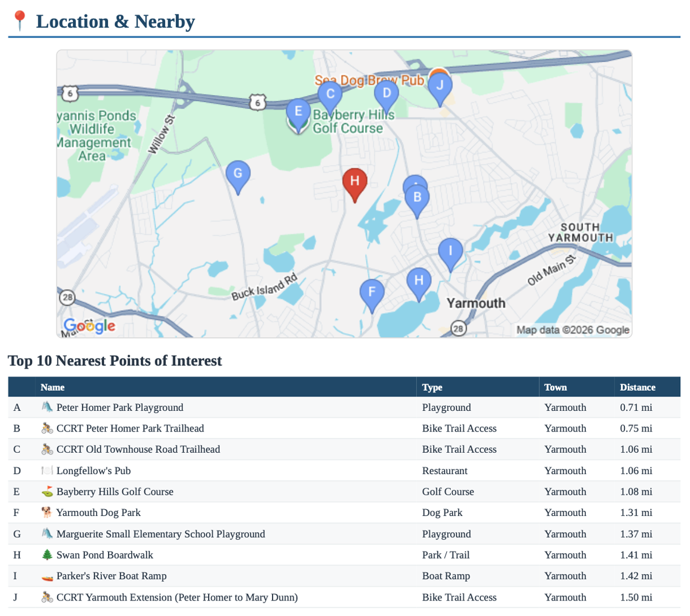Click the cyclist icon on the CCRT Old Townhouse row
This screenshot has height=616, width=690.
coord(47,449)
